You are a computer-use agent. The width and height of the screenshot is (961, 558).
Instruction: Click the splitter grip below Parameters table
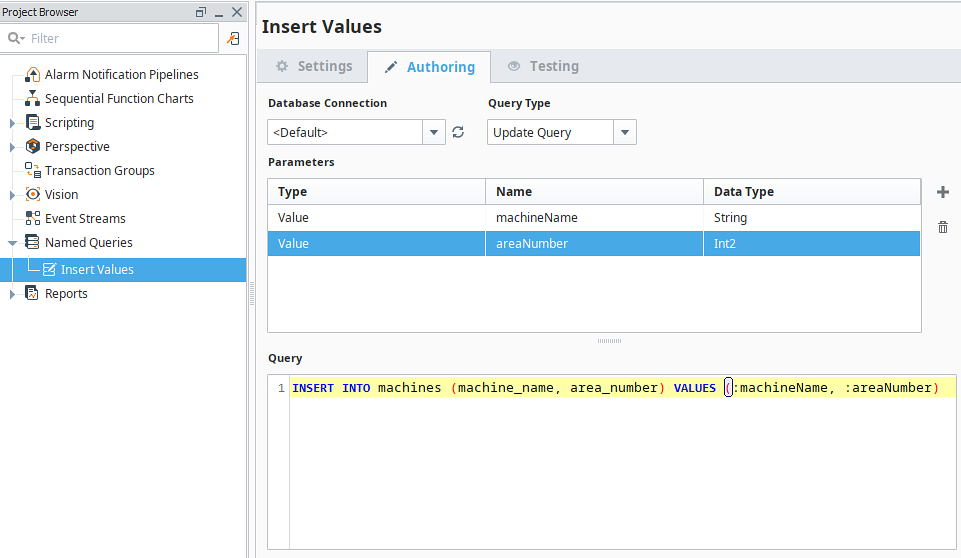point(609,341)
